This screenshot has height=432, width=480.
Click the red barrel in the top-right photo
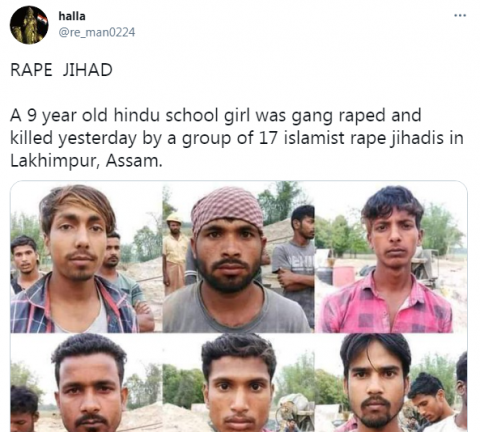[344, 276]
